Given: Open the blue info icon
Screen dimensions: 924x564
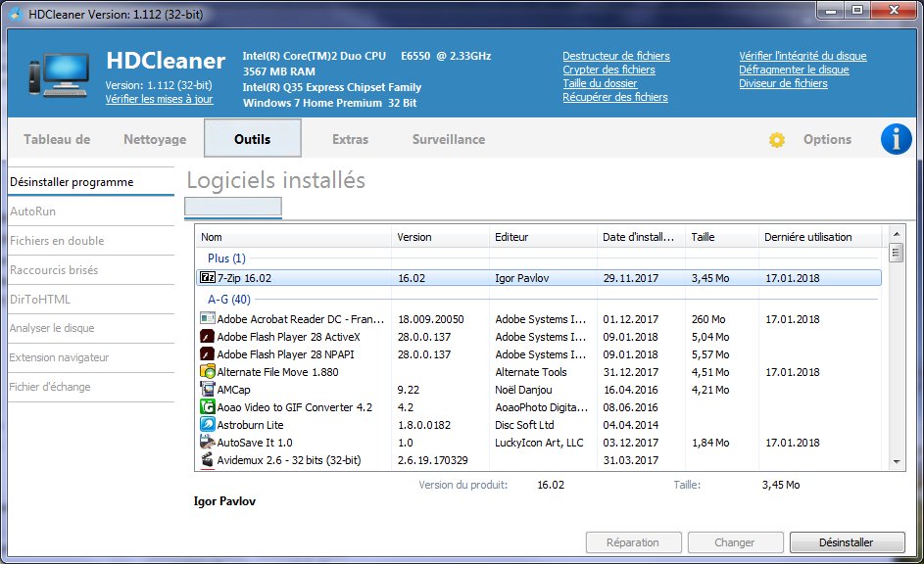Looking at the screenshot, I should 896,139.
